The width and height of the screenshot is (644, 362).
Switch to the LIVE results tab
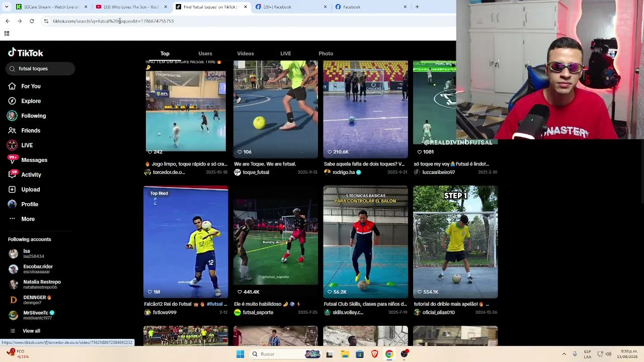286,53
